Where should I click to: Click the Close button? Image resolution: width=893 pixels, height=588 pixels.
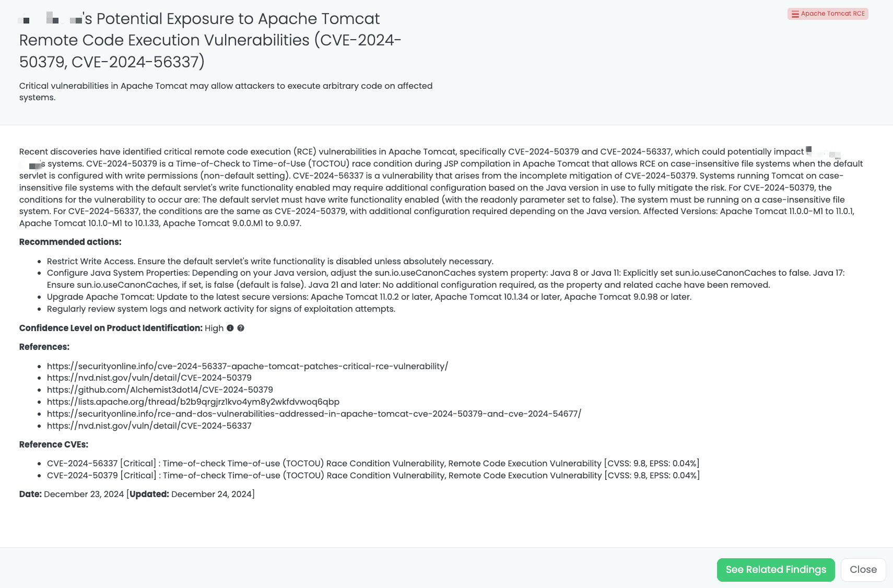[x=863, y=569]
